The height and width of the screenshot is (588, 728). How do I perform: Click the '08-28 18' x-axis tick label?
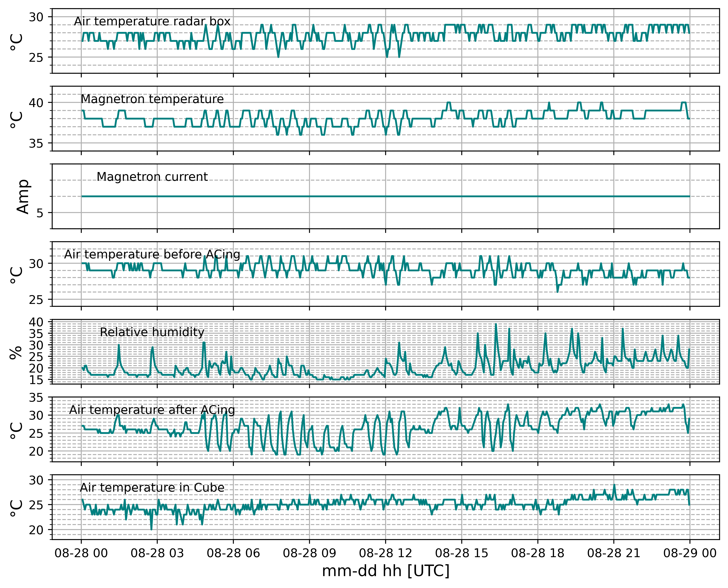(x=538, y=553)
